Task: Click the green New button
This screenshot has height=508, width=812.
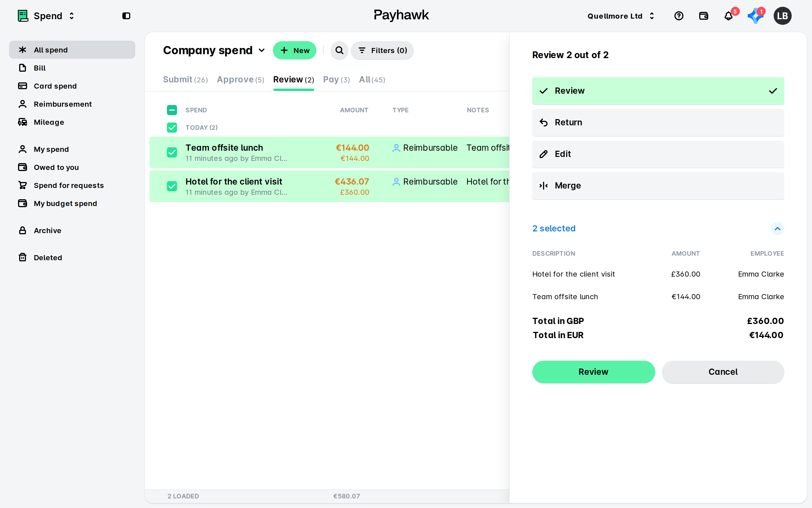Action: tap(294, 51)
